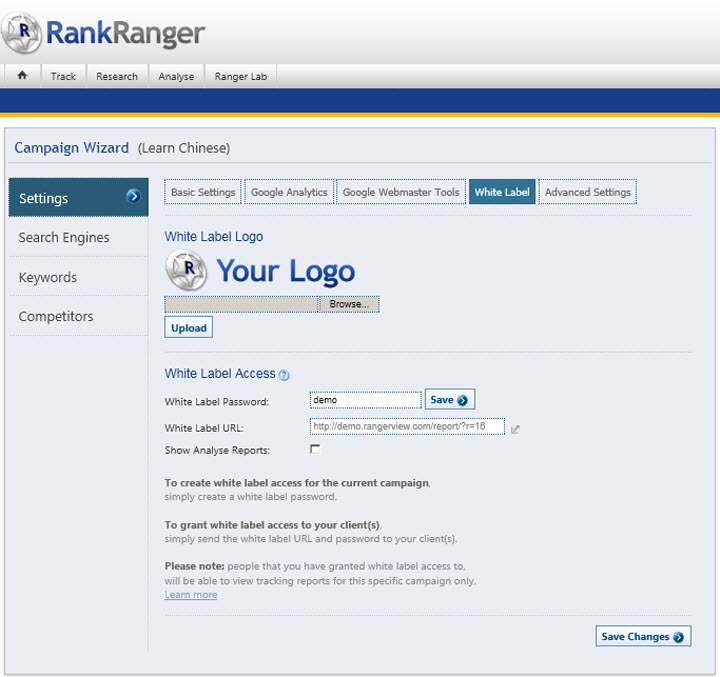Click the home icon in navigation bar

(22, 76)
